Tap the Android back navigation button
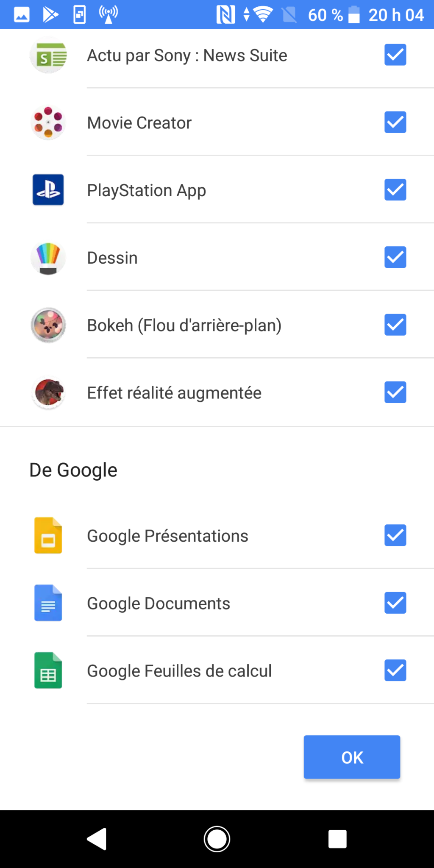This screenshot has height=868, width=434. point(97,839)
